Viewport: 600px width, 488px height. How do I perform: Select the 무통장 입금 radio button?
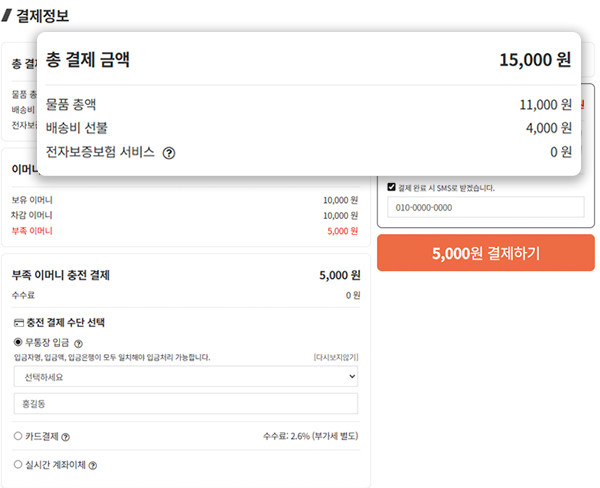[18, 343]
